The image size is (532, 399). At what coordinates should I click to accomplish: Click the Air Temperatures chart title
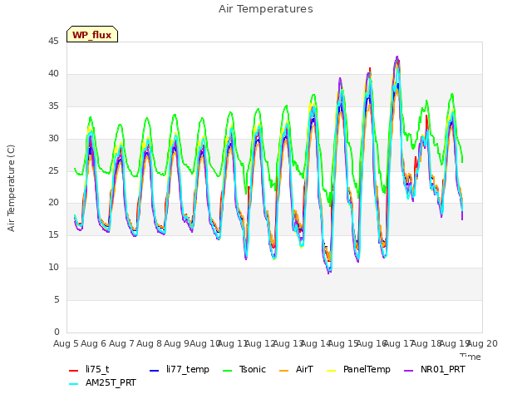tap(266, 9)
